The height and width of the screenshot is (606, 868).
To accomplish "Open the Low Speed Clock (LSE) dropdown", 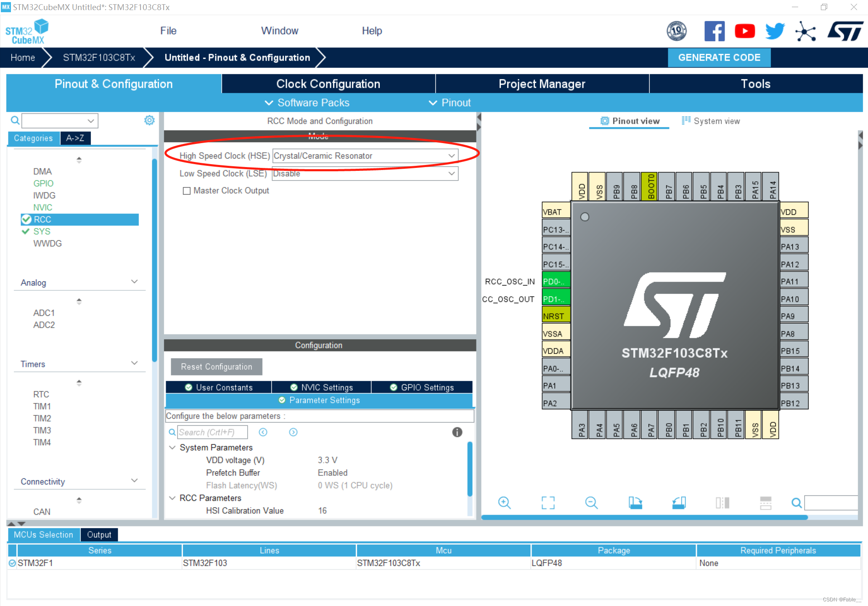I will 365,173.
